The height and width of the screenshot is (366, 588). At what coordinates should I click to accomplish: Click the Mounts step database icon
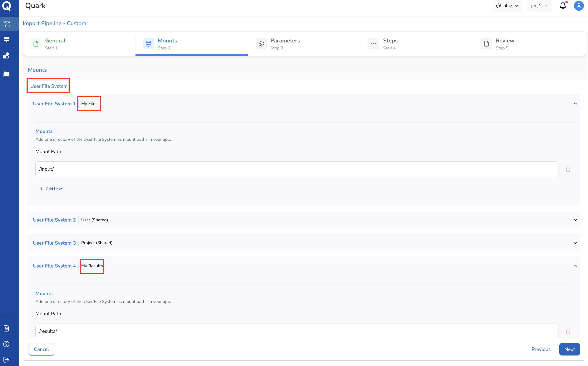[x=148, y=43]
